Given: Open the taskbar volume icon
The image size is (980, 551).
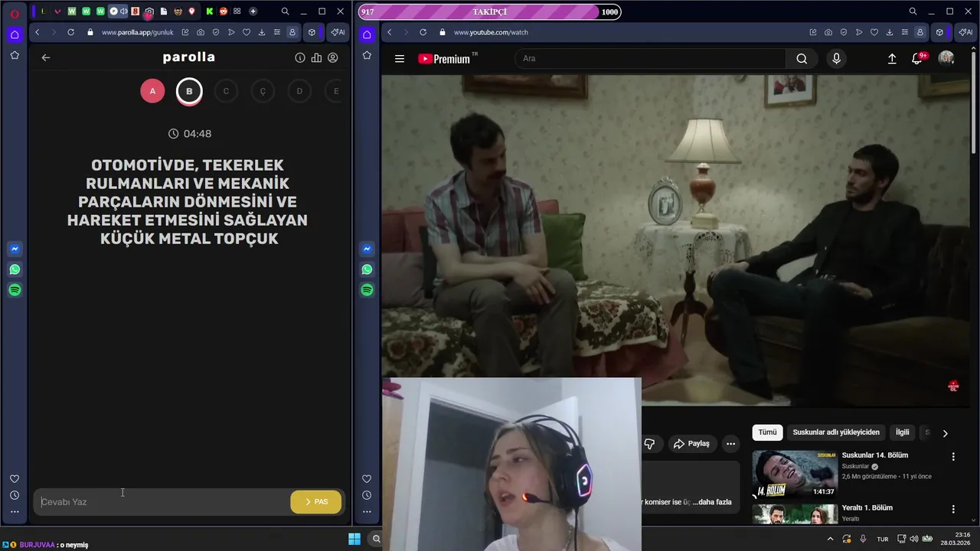Looking at the screenshot, I should (x=913, y=539).
